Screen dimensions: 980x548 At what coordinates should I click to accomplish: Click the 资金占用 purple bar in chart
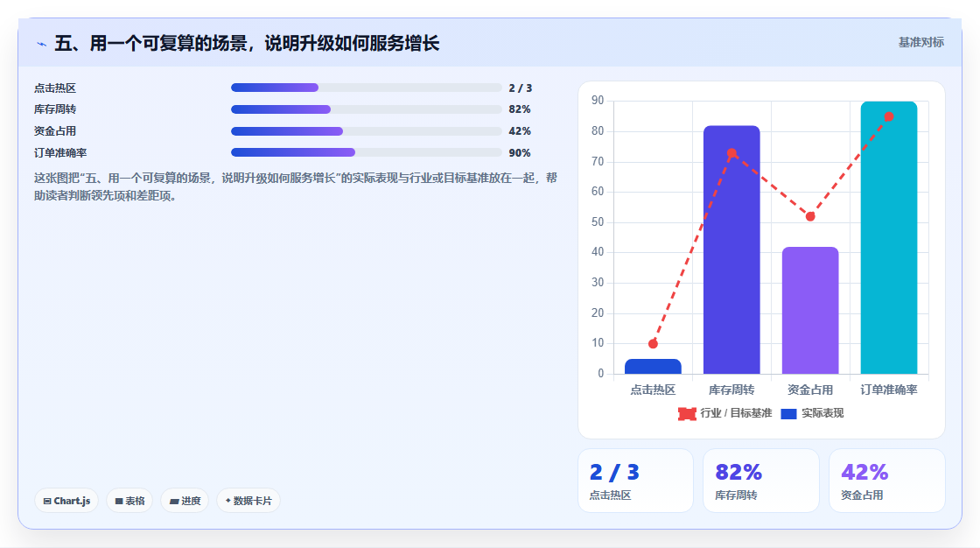810,311
